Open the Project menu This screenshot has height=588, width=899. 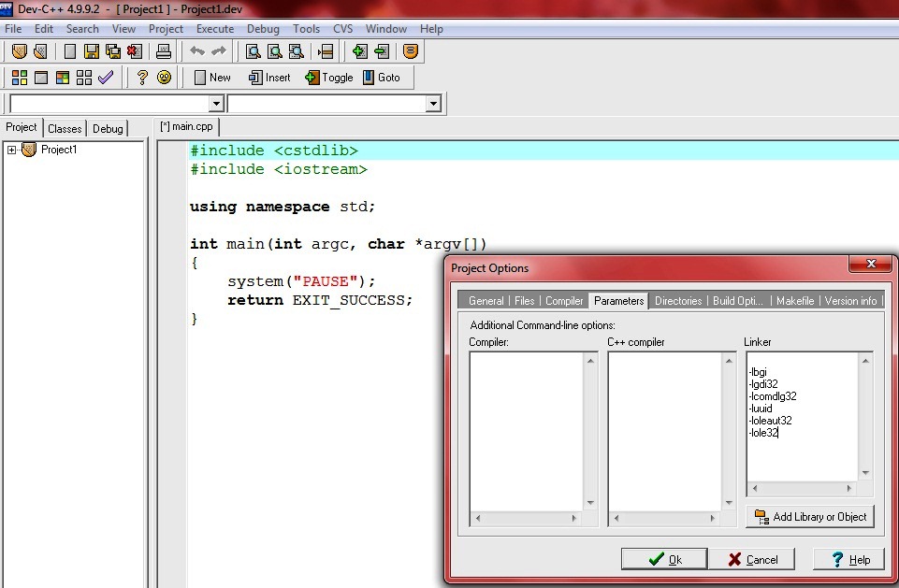166,29
